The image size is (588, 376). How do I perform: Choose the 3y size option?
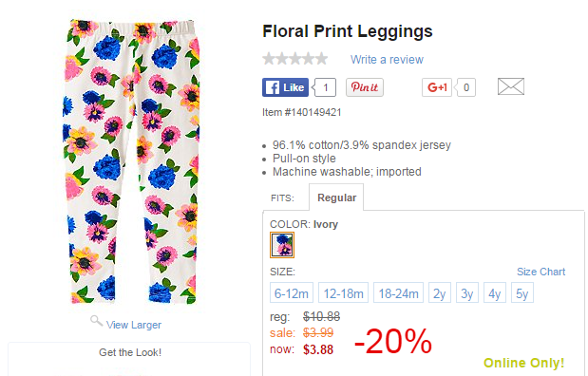tap(467, 292)
